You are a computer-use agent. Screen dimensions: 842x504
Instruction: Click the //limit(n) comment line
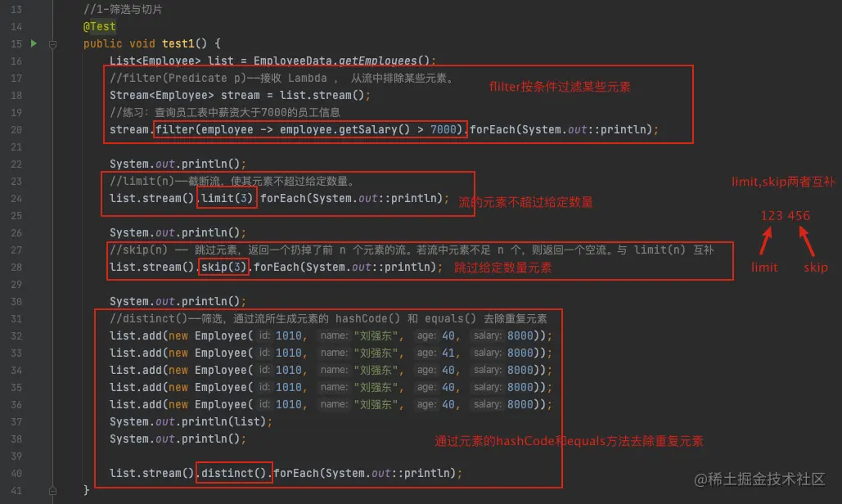click(232, 181)
